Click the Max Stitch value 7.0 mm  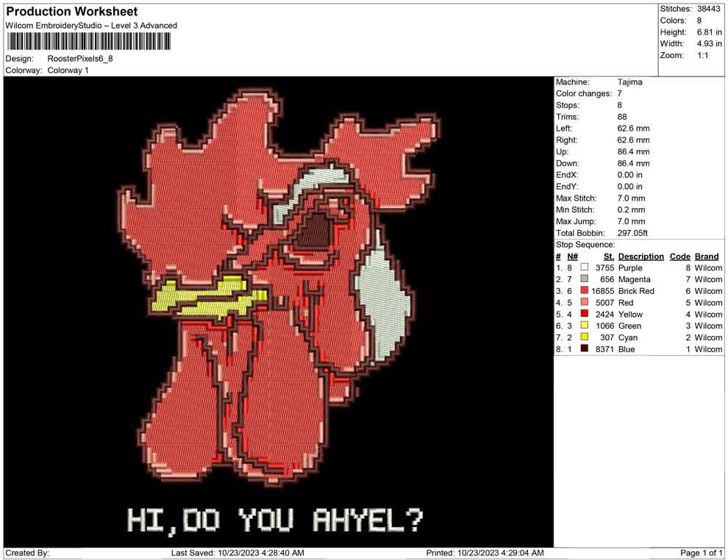click(632, 198)
